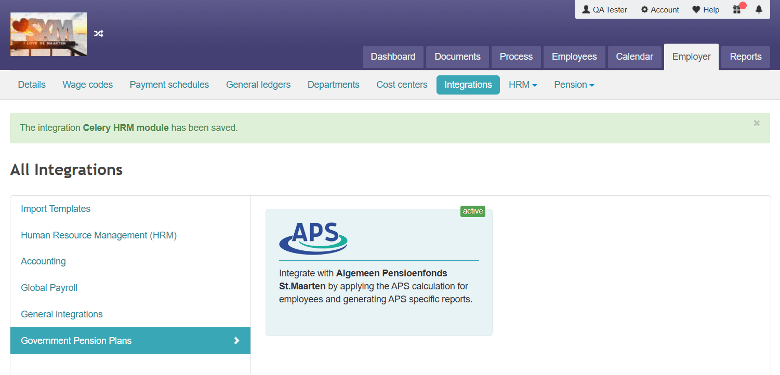Click the APS logo on the card
Viewport: 780px width, 375px height.
click(x=313, y=238)
